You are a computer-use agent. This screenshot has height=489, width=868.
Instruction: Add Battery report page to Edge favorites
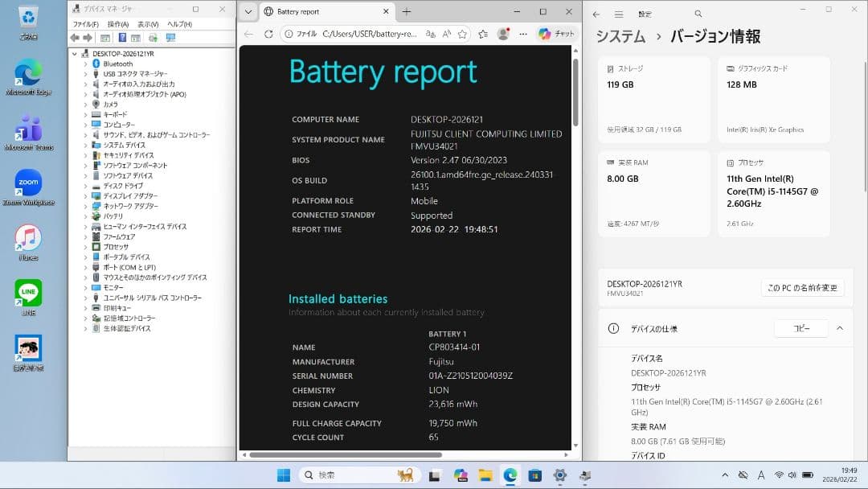pyautogui.click(x=461, y=34)
